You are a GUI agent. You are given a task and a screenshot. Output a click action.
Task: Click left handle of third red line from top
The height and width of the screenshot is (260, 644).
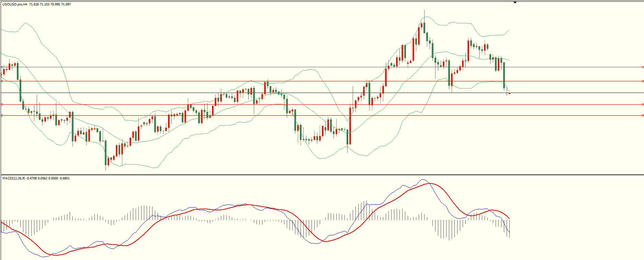[2, 104]
